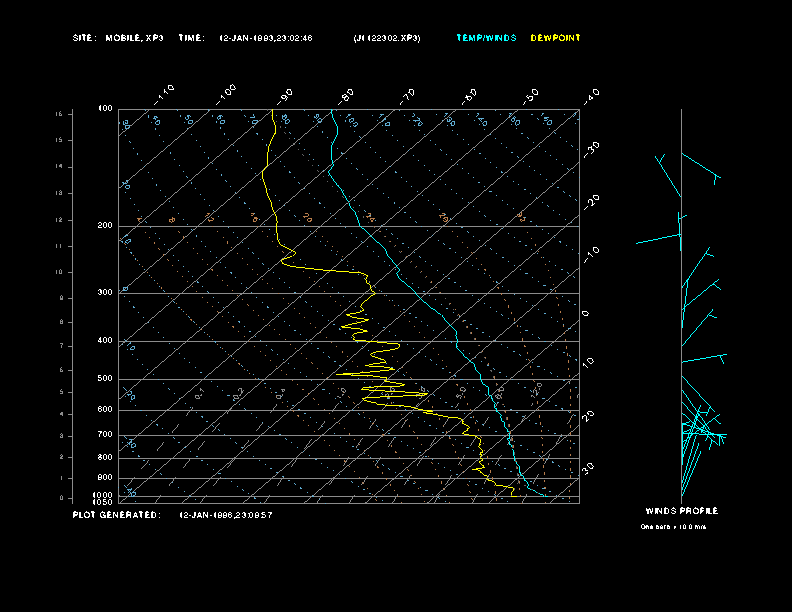The height and width of the screenshot is (612, 792).
Task: Click the "MOBILE, XP3" site name
Action: (134, 38)
